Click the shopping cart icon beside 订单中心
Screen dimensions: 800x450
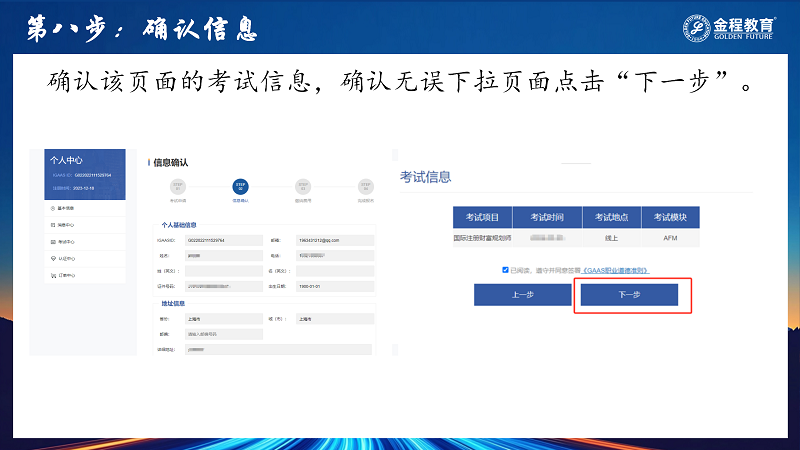53,276
